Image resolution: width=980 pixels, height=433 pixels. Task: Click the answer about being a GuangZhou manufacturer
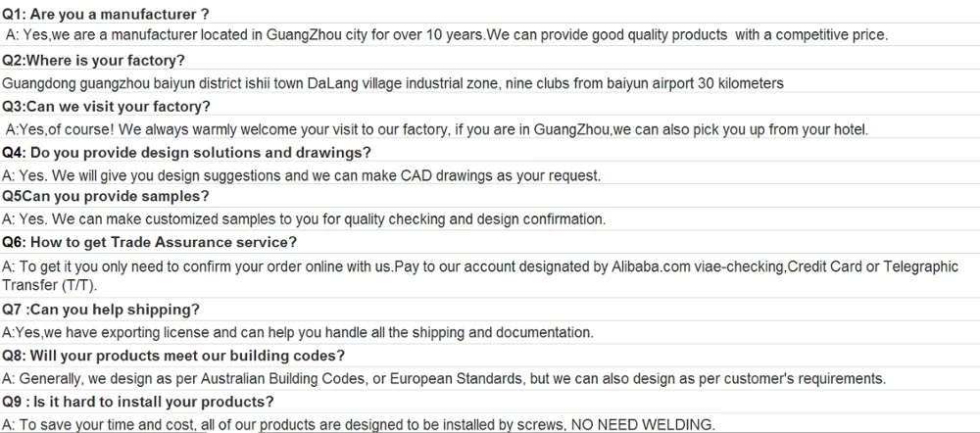pyautogui.click(x=446, y=35)
